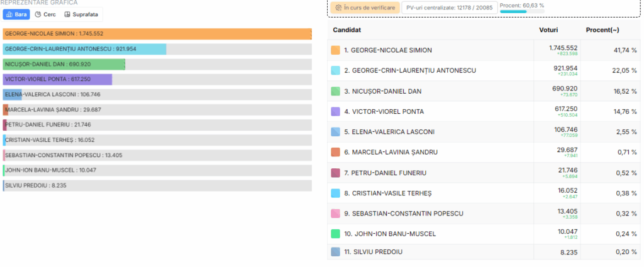This screenshot has height=267, width=644.
Task: Click the orange George-Nicolae Simion chart bar
Action: coord(157,34)
